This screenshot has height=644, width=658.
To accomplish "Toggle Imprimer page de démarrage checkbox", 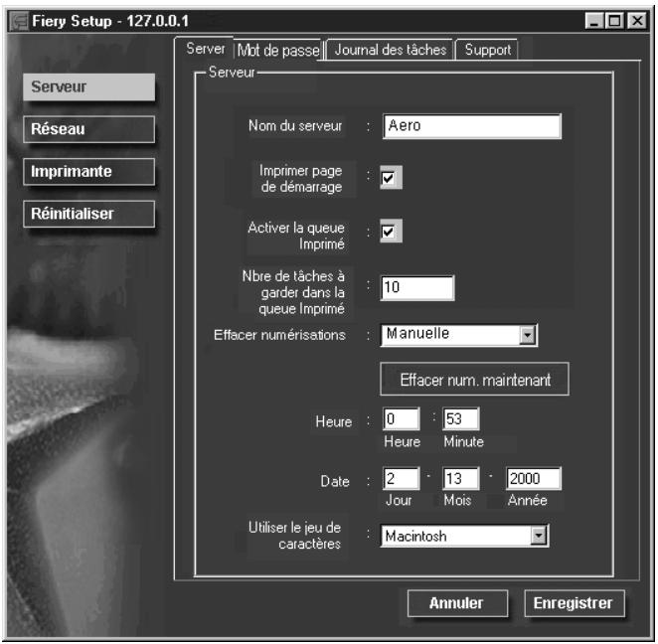I will pos(391,178).
